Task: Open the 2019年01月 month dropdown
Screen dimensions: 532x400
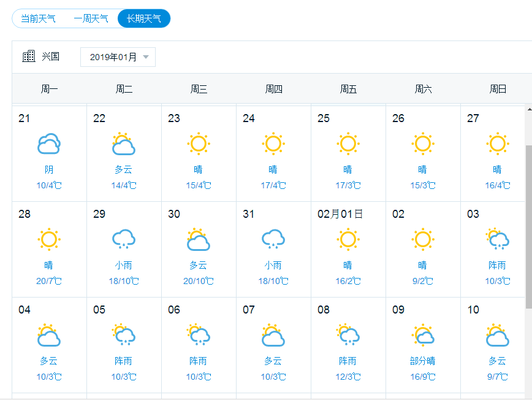Action: [118, 57]
